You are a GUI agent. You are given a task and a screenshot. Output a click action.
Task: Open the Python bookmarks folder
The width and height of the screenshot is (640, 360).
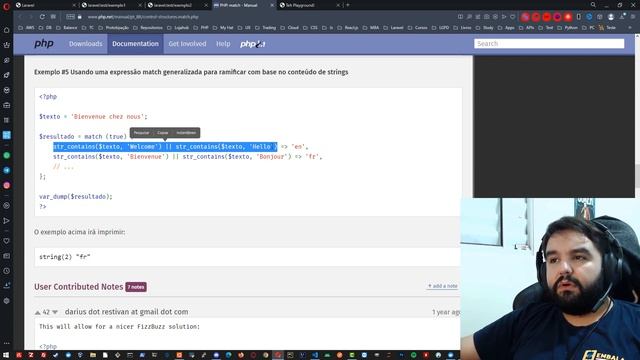pos(568,28)
